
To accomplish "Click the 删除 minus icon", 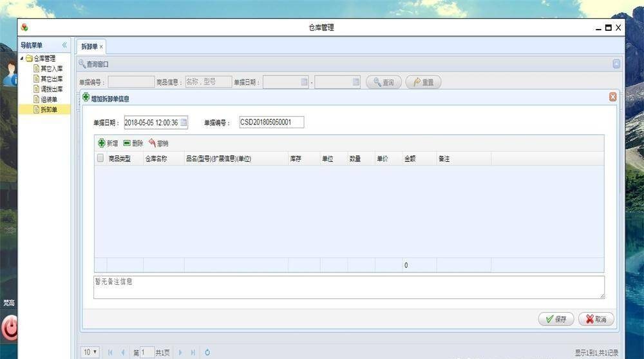I will click(x=127, y=143).
